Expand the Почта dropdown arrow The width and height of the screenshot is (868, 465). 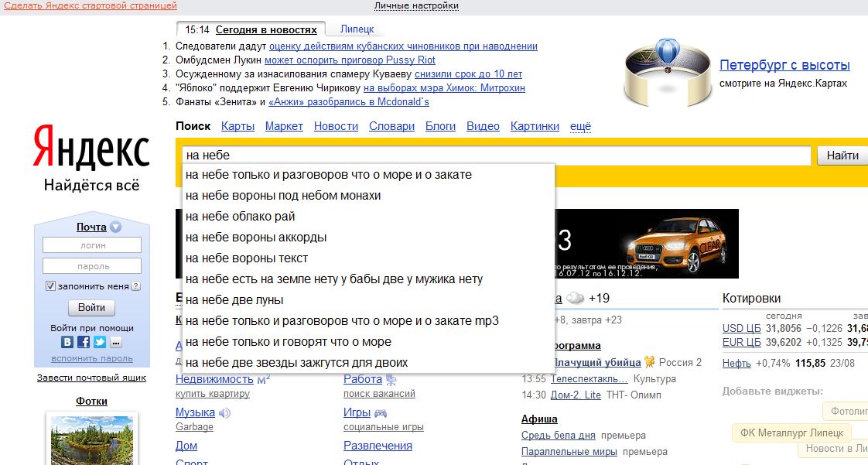coord(115,227)
